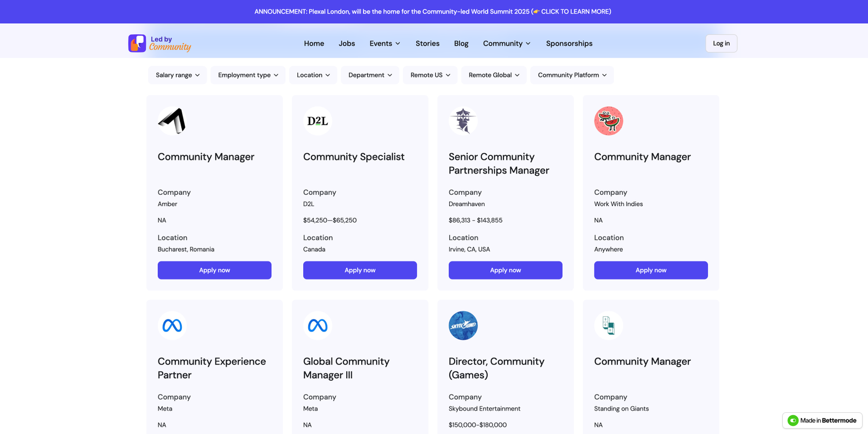
Task: Click the Work With Indies watermelon logo
Action: tap(608, 120)
